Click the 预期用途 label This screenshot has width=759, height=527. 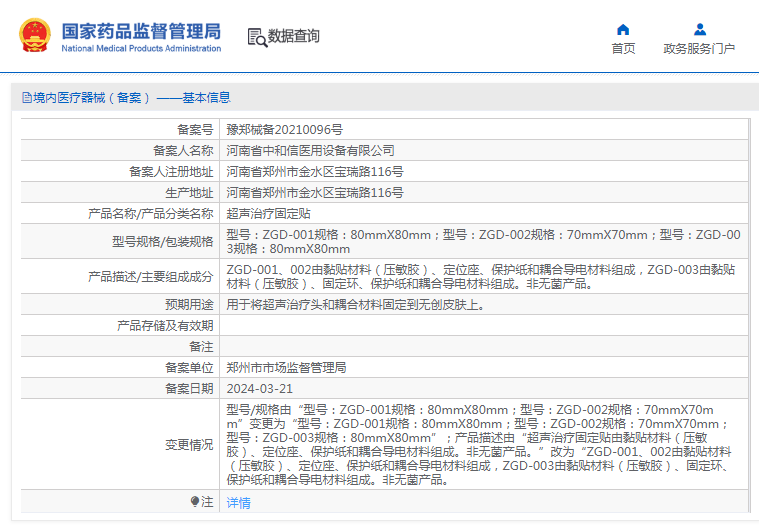[189, 304]
